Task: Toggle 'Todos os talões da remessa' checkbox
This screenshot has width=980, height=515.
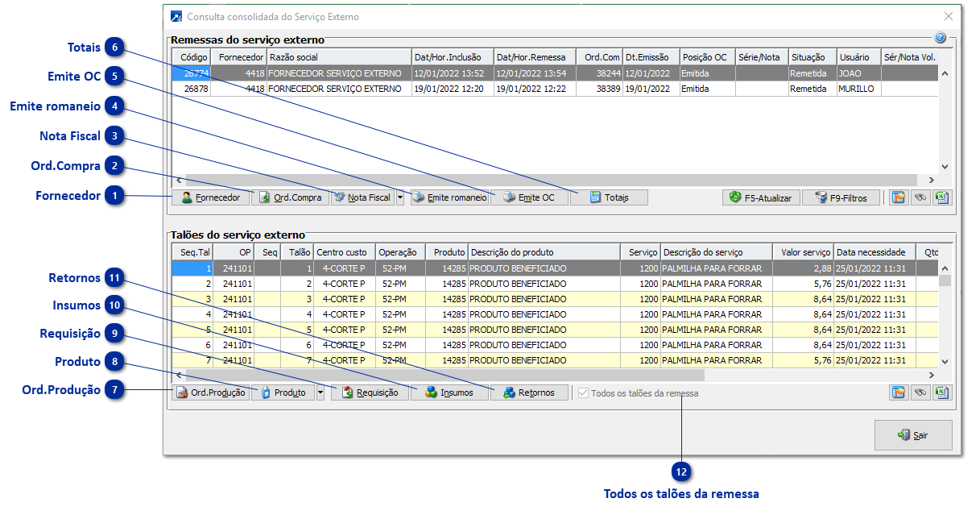Action: tap(583, 393)
